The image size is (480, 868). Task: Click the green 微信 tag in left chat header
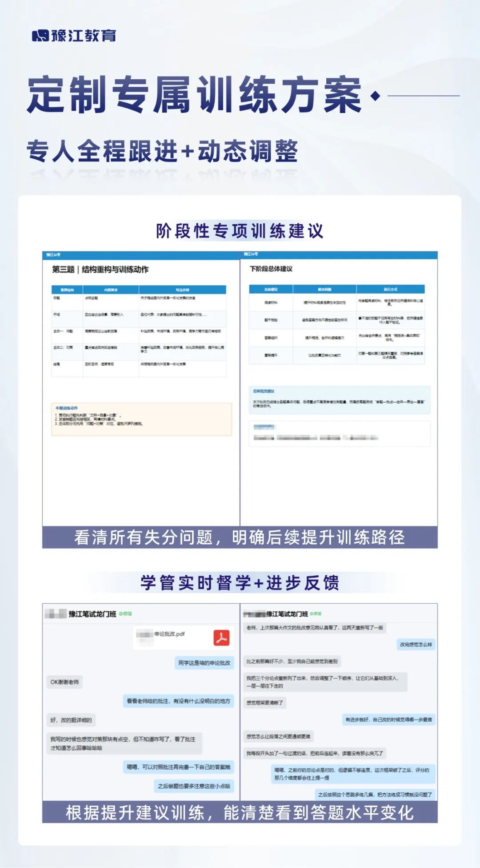point(125,614)
